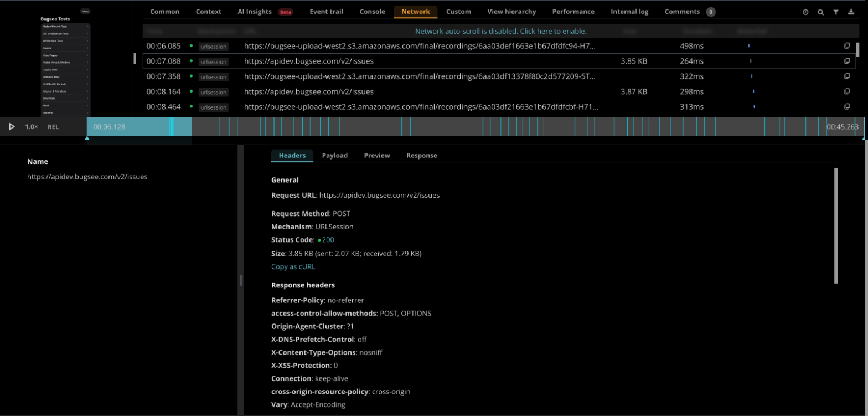Click the request name under Name heading
The height and width of the screenshot is (416, 868).
point(87,177)
